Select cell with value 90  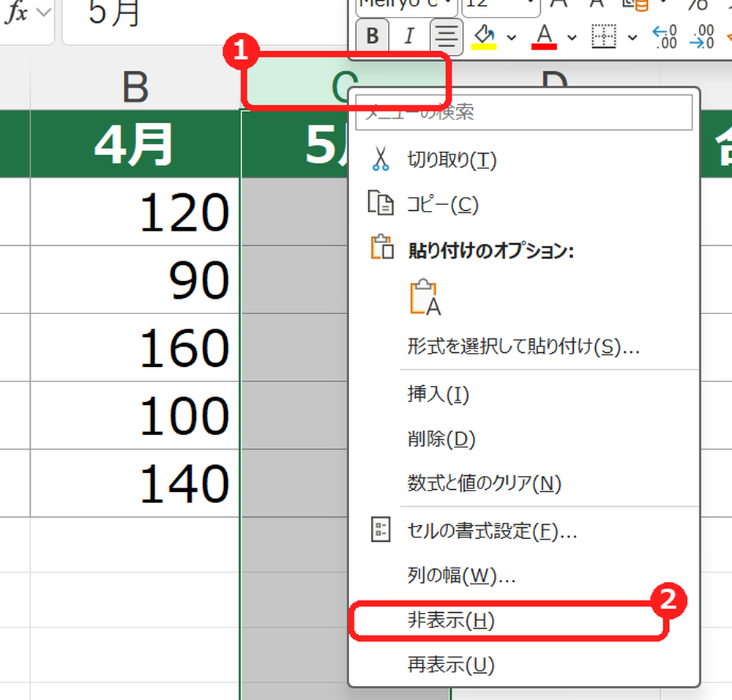[x=135, y=279]
